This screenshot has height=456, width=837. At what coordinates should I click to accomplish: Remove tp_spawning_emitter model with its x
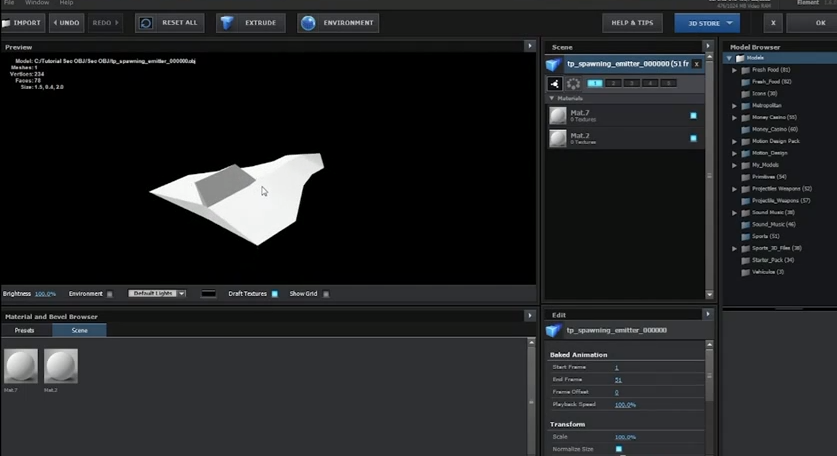pos(696,64)
